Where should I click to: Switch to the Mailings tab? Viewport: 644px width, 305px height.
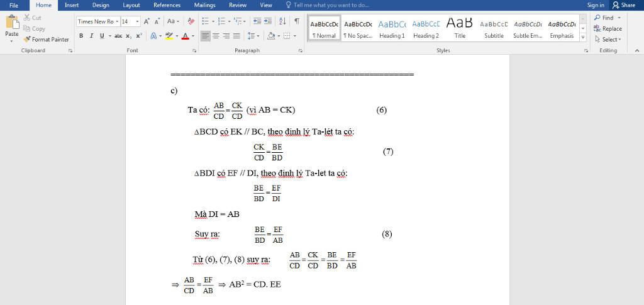point(204,5)
